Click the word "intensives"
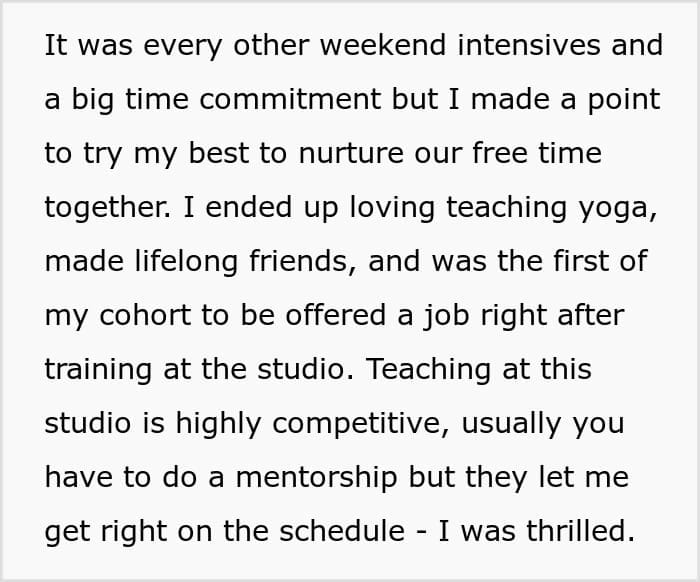Viewport: 700px width, 582px height. tap(529, 45)
